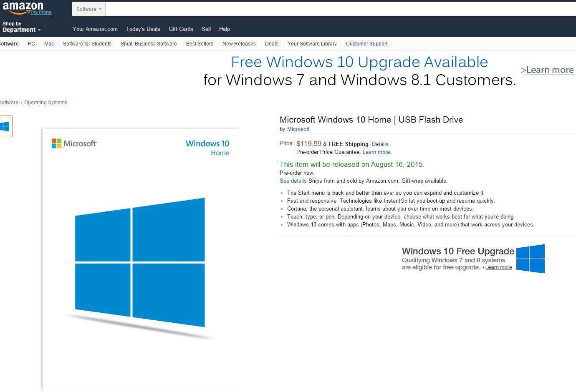
Task: Visit the Microsoft brand link
Action: click(x=298, y=129)
